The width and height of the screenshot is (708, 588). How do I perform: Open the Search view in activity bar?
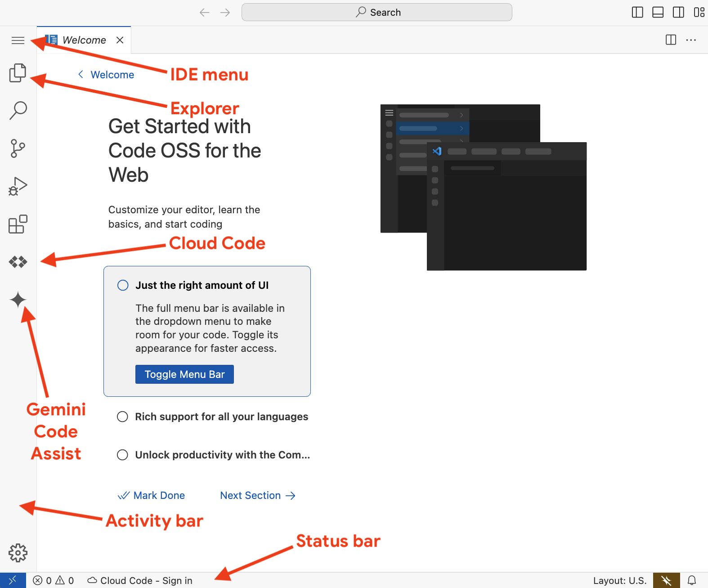[18, 110]
